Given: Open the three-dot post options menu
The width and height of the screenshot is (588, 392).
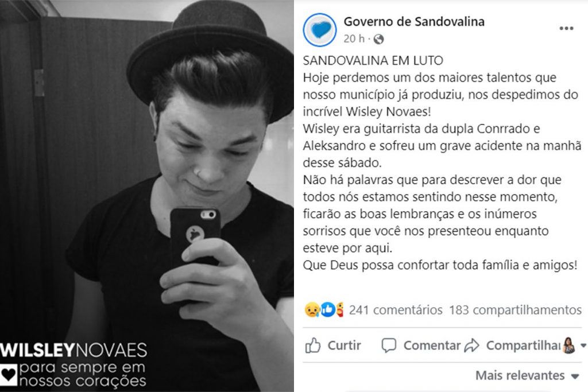Looking at the screenshot, I should (x=566, y=29).
